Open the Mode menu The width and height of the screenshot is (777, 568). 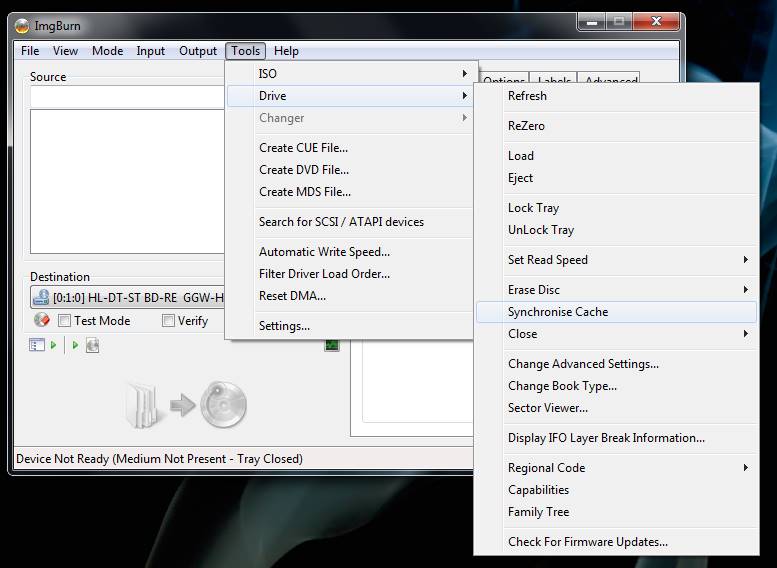click(108, 51)
